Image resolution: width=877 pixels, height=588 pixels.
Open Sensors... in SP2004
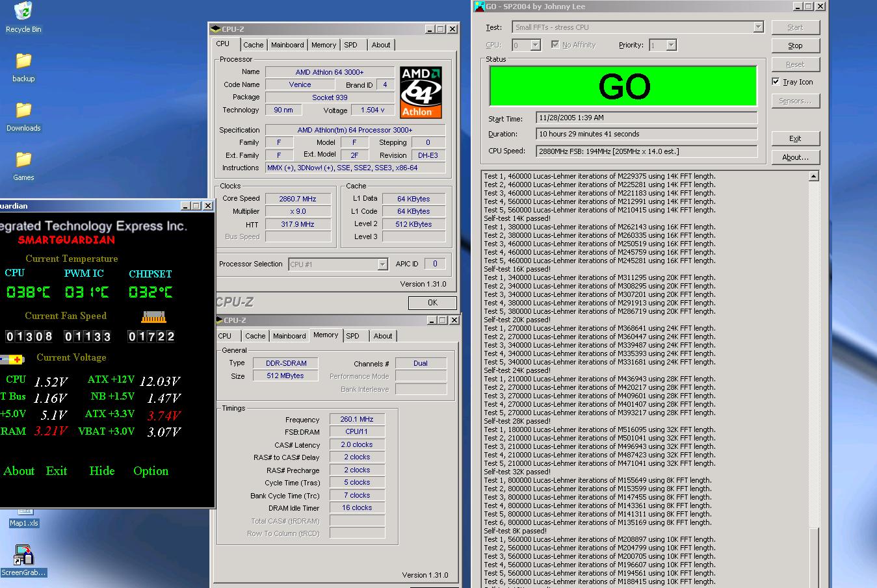[795, 101]
